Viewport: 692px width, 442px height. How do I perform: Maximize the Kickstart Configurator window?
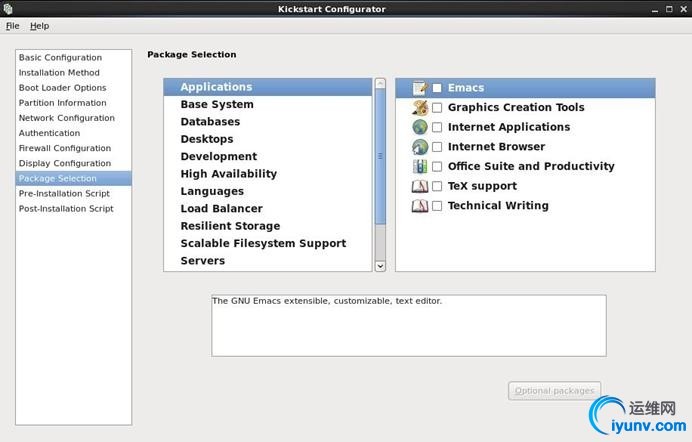click(669, 9)
